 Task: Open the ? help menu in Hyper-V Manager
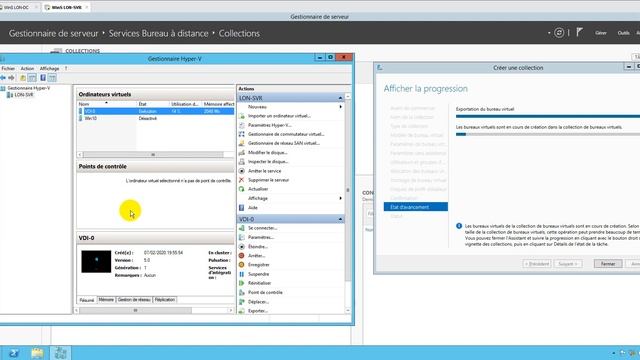66,69
